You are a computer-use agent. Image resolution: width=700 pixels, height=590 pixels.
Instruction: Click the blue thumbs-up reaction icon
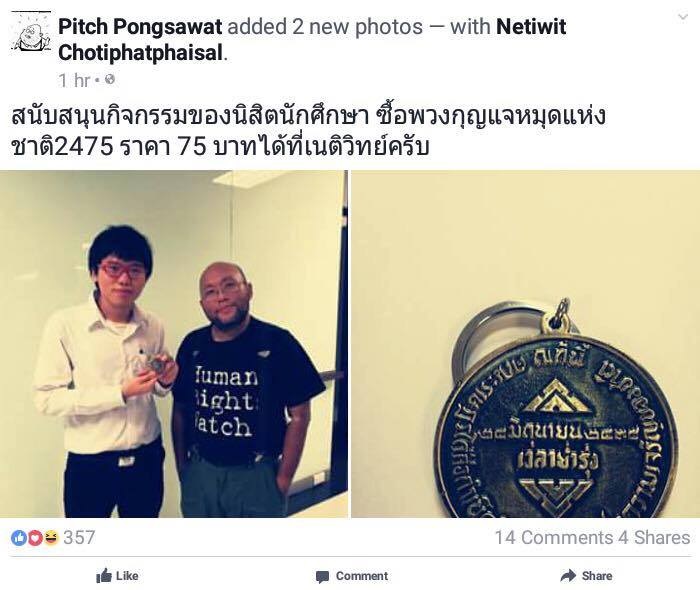tap(19, 538)
